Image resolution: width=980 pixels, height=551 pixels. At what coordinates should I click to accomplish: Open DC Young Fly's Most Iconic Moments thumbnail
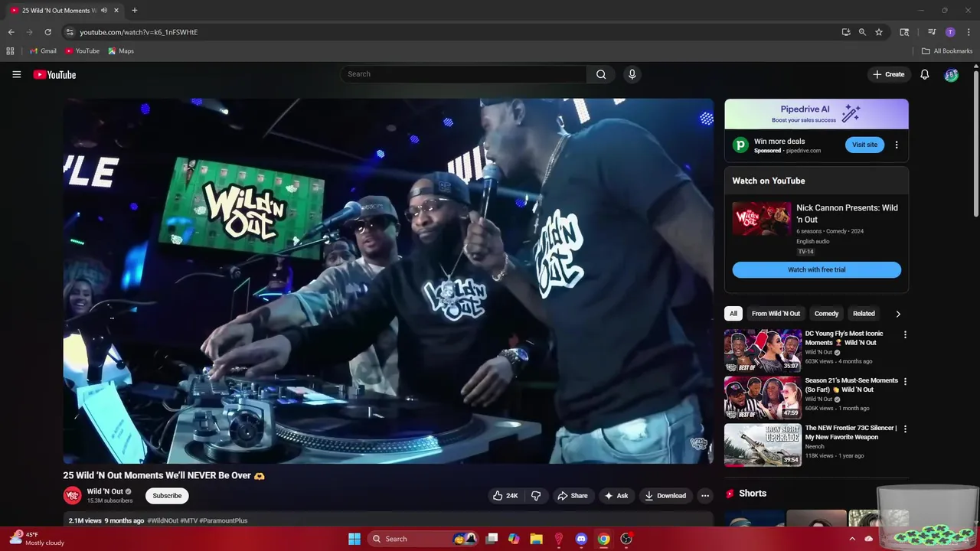point(763,350)
